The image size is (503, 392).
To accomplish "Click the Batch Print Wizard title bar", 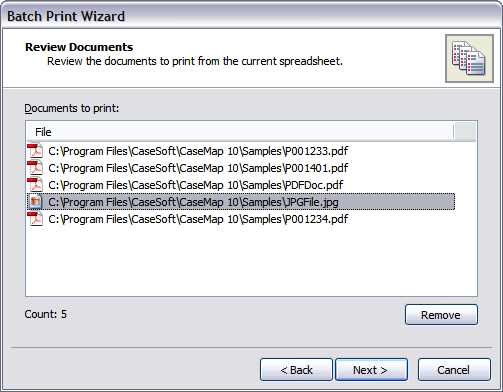I will [251, 16].
